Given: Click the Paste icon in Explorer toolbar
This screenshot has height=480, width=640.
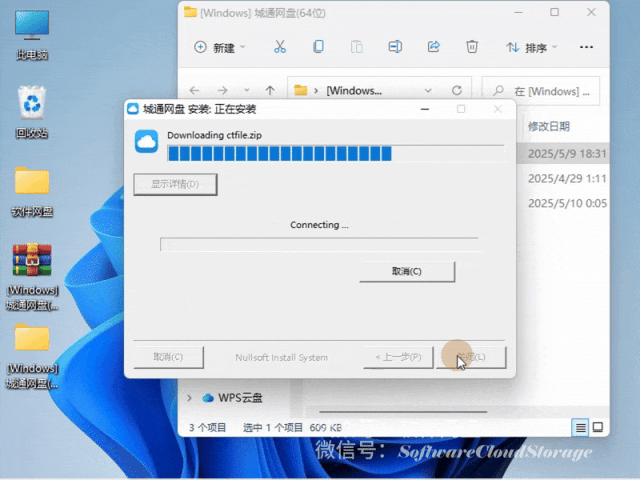Looking at the screenshot, I should coord(356,47).
